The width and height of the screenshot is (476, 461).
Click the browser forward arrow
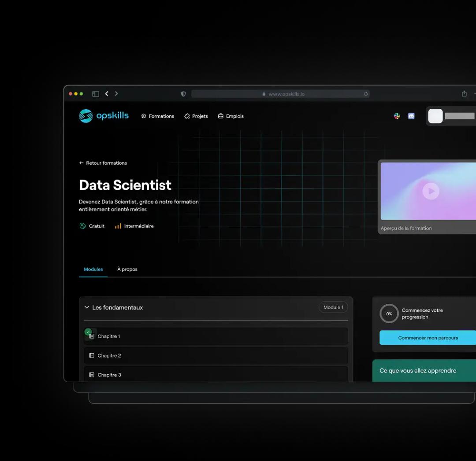(x=116, y=94)
